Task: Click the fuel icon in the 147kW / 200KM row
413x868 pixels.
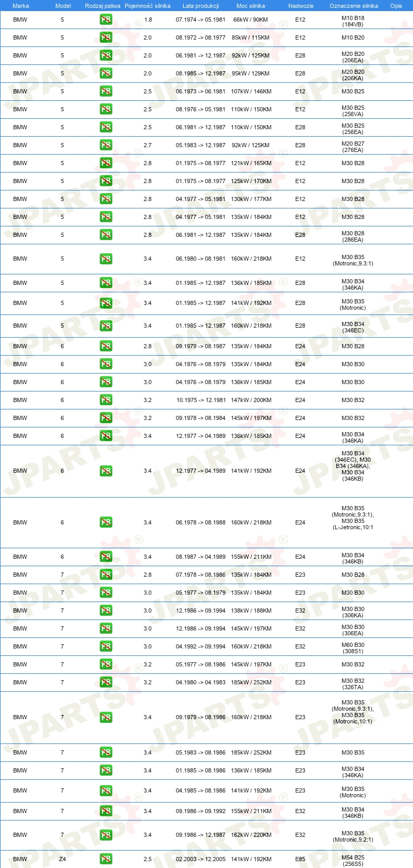Action: 106,400
